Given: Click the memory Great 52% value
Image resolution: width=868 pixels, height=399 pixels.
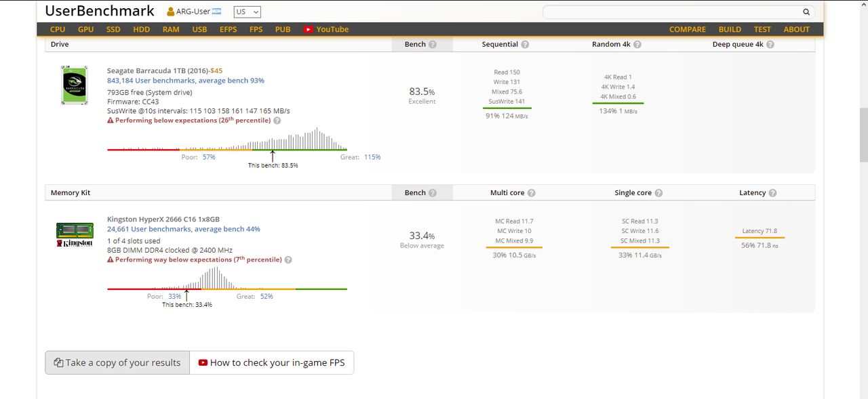Looking at the screenshot, I should [267, 297].
